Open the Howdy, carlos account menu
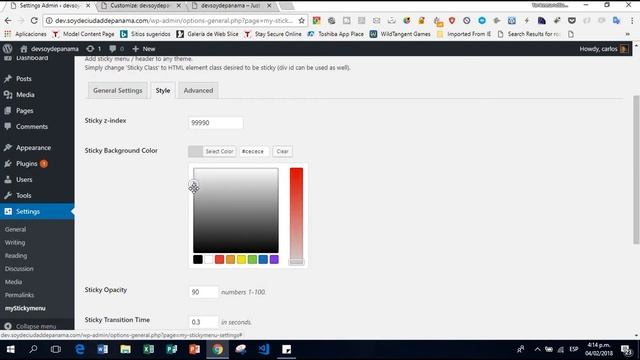Viewport: 640px width, 360px height. coord(604,49)
